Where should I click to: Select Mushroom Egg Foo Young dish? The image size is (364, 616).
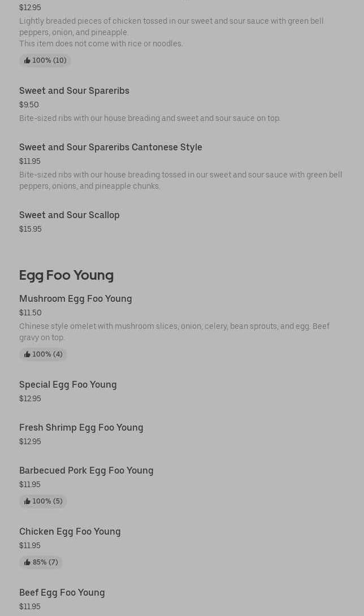click(75, 298)
